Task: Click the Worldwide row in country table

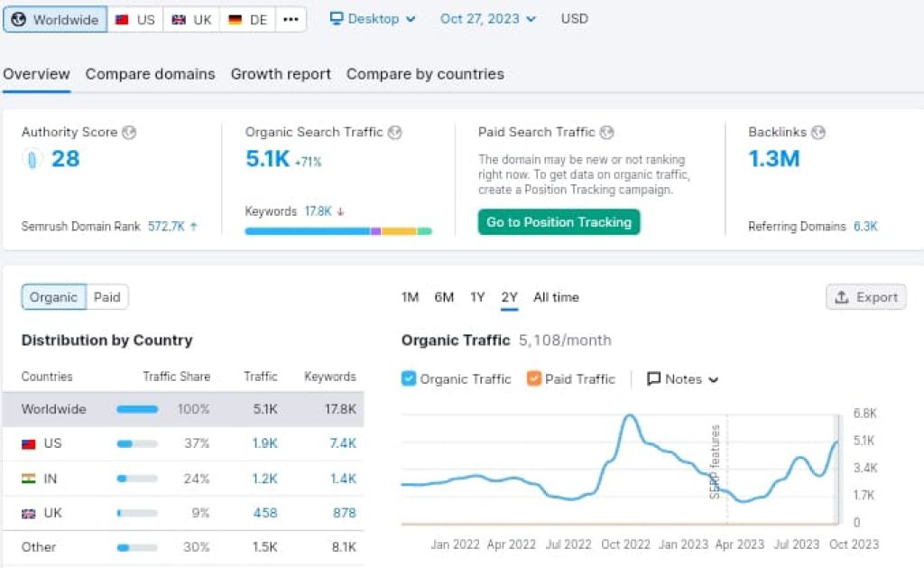Action: click(x=183, y=409)
